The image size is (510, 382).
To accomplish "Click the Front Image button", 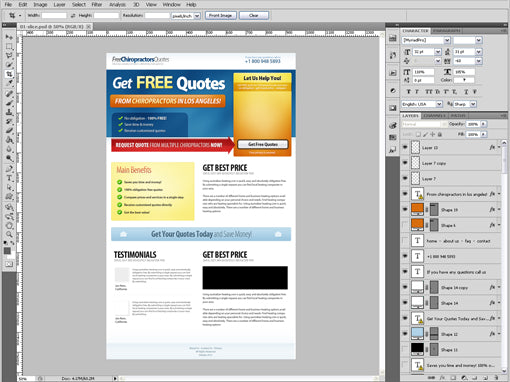I will click(221, 16).
